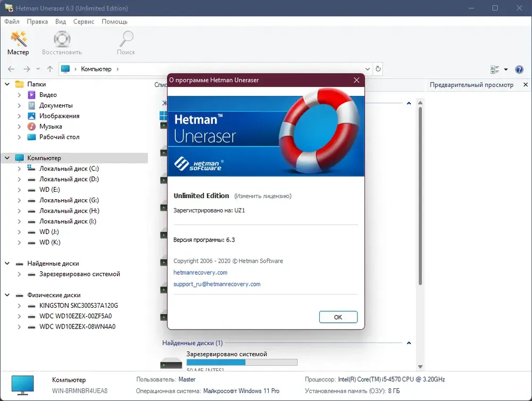
Task: Expand the Изображения folder node
Action: click(x=19, y=116)
